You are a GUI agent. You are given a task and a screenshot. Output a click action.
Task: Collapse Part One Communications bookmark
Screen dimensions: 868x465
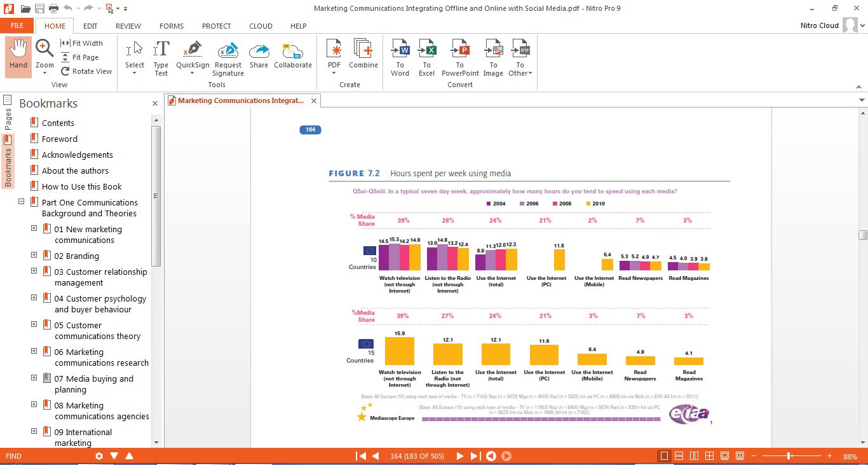point(22,202)
